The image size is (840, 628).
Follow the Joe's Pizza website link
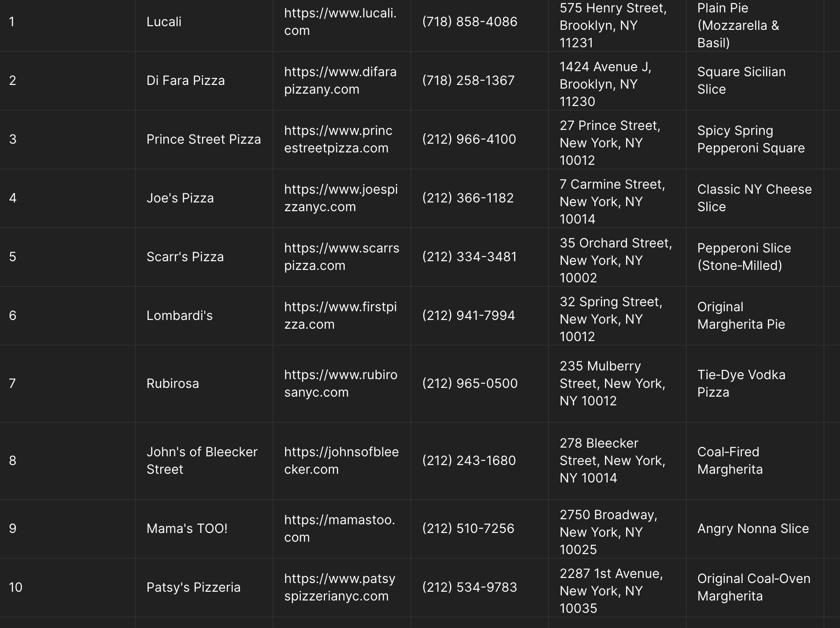coord(341,198)
